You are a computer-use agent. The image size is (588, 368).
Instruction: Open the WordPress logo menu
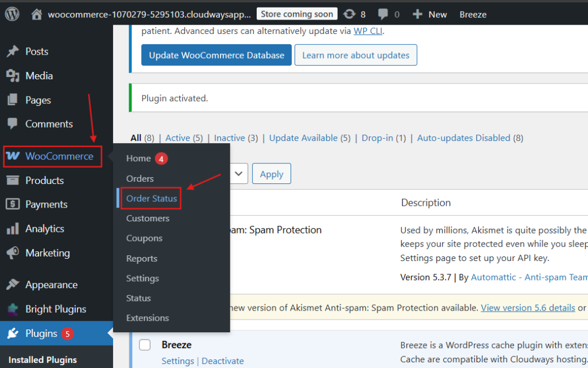pyautogui.click(x=12, y=14)
